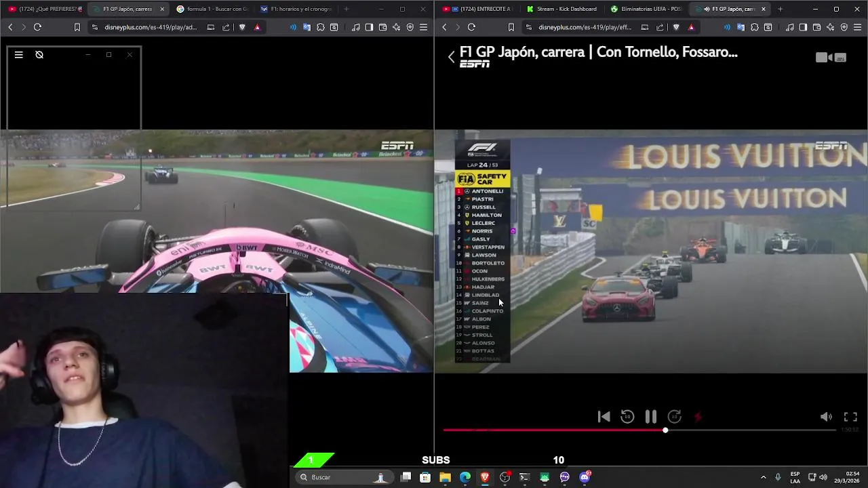Toggle the sidebar panel in left browser
This screenshot has height=488, width=868.
[369, 27]
